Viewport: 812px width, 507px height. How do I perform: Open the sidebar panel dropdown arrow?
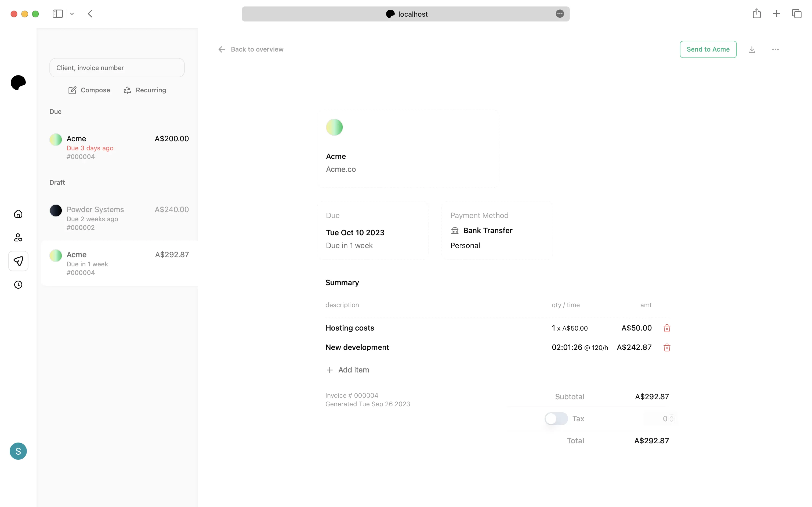point(72,13)
